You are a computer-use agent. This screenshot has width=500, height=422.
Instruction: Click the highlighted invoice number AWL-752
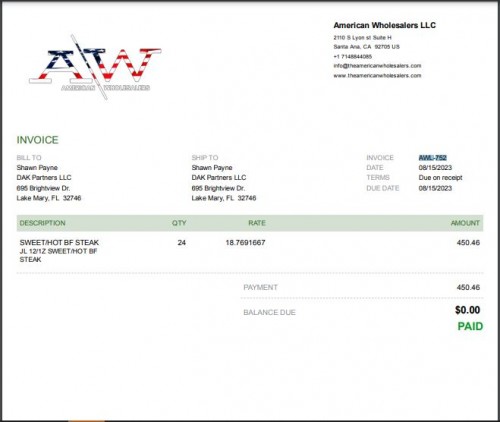(433, 158)
